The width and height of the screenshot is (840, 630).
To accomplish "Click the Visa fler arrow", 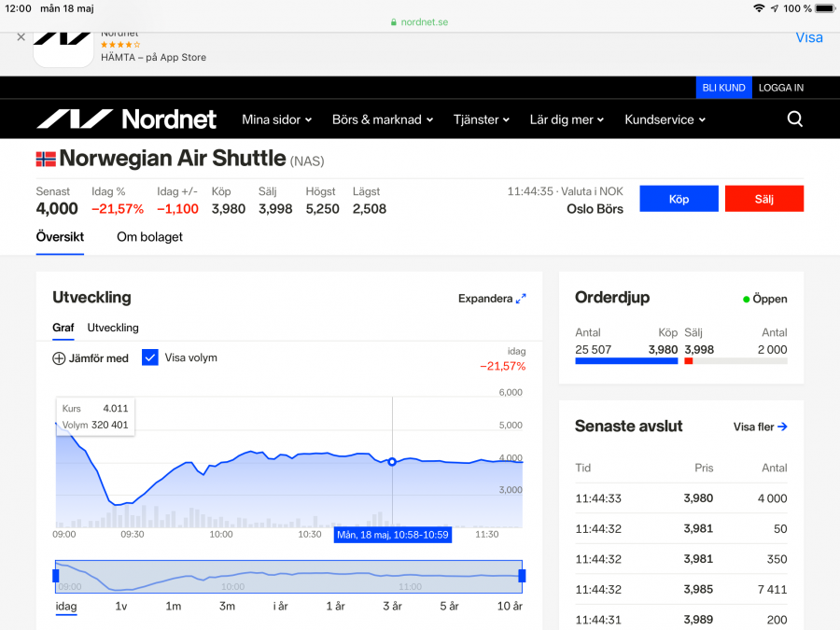I will click(x=782, y=427).
